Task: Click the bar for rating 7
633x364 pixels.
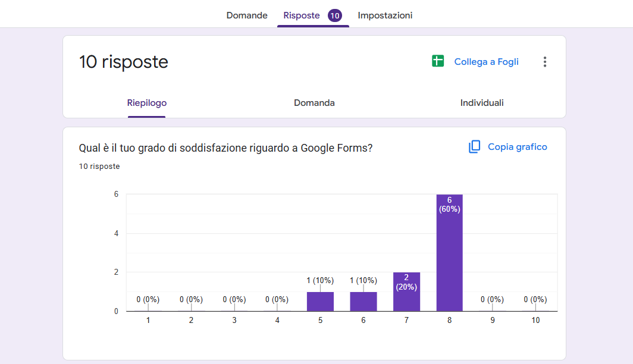Action: tap(406, 291)
